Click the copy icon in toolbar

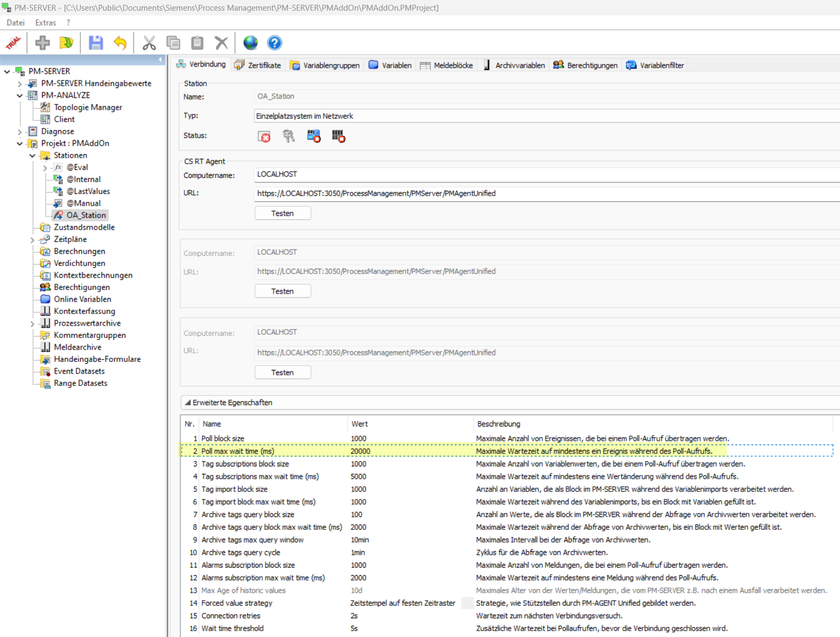[173, 43]
